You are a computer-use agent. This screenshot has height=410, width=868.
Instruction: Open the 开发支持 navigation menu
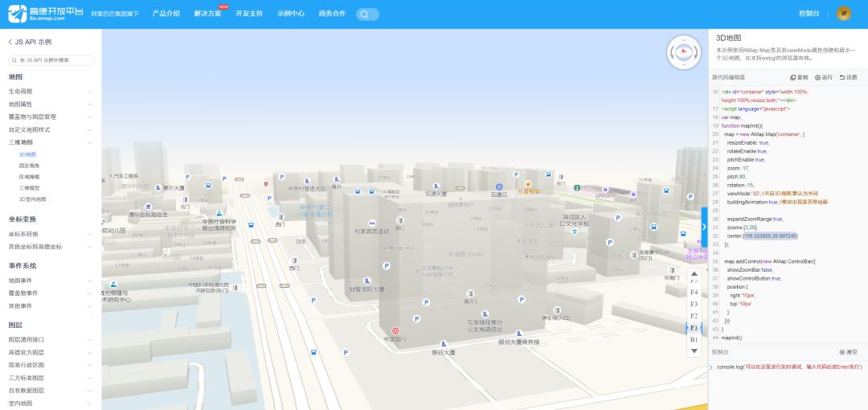249,14
